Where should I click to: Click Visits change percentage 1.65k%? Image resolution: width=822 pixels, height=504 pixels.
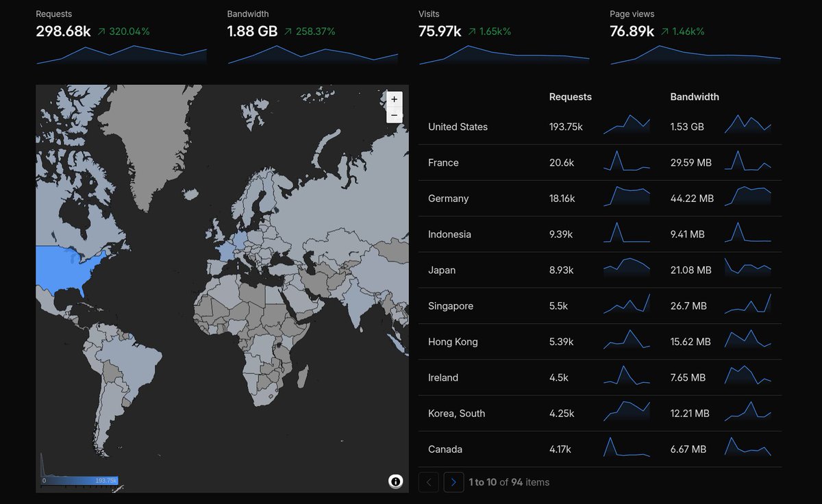click(x=495, y=32)
